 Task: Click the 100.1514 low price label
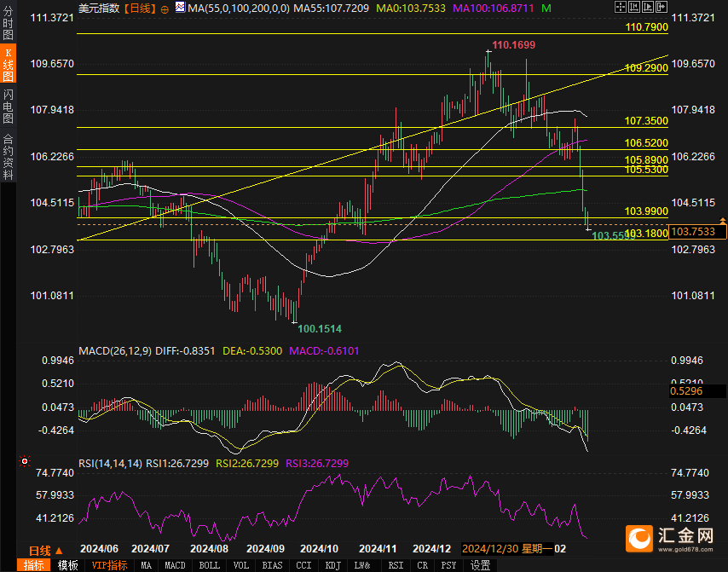click(x=320, y=329)
